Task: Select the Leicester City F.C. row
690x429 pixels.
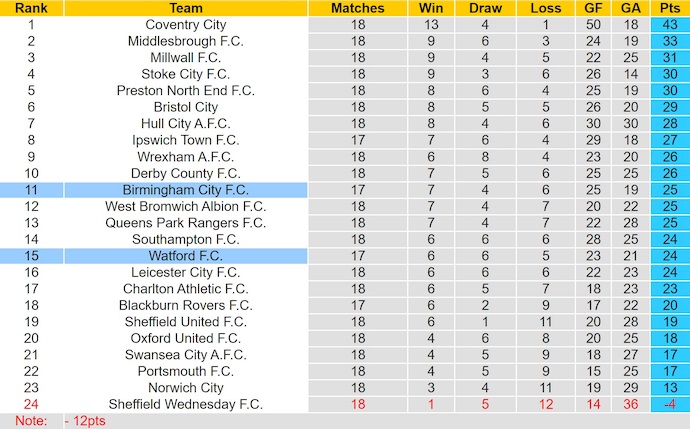Action: 185,272
